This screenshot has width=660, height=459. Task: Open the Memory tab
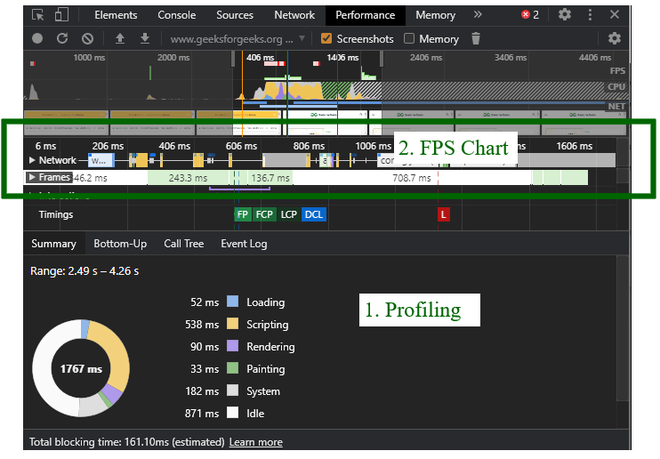[435, 15]
